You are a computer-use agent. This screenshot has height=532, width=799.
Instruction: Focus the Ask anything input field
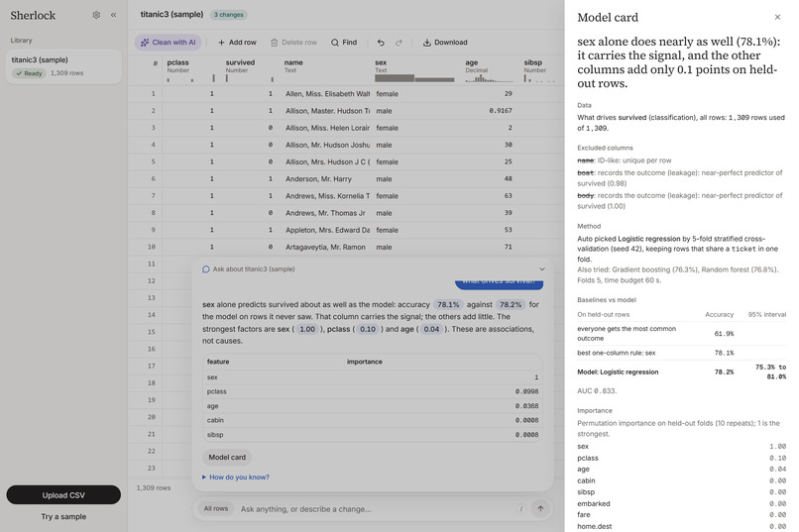[x=375, y=508]
